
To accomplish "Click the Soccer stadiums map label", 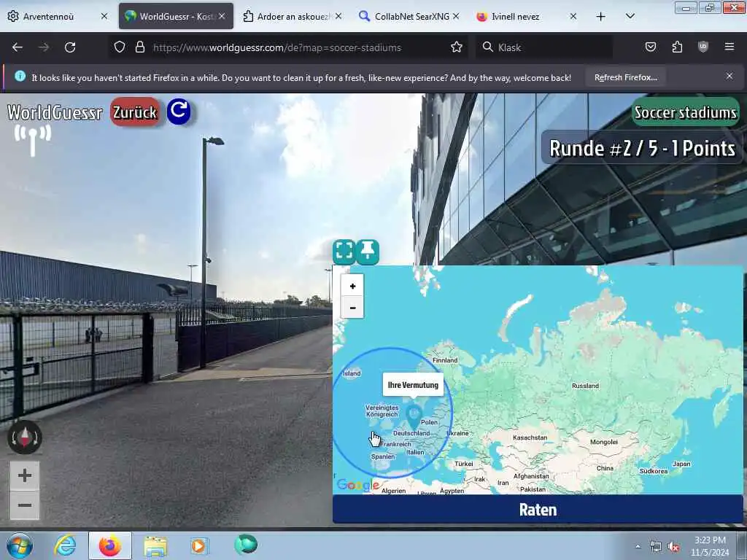I will [686, 112].
